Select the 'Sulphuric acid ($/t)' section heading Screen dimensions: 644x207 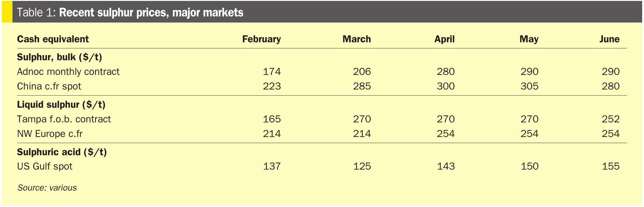click(62, 152)
